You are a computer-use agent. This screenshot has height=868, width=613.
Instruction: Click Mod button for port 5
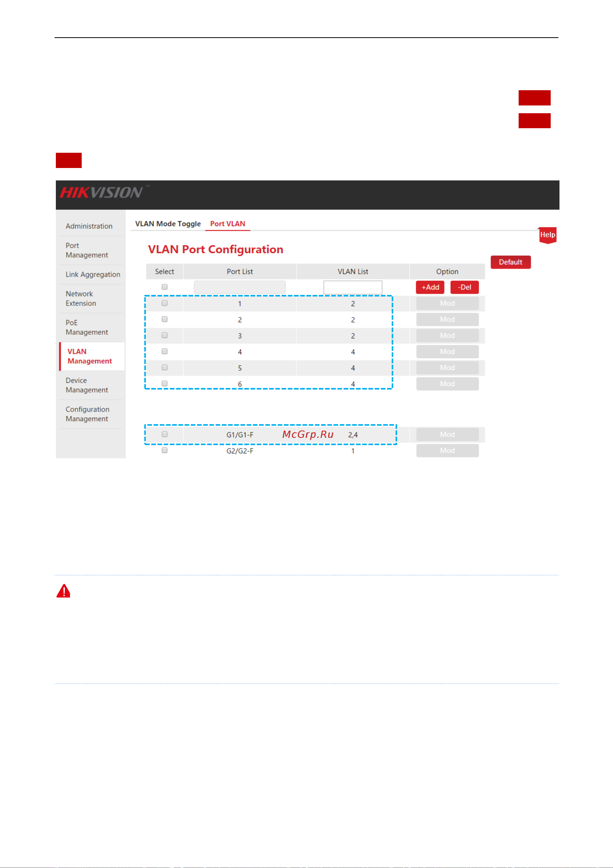[x=447, y=368]
